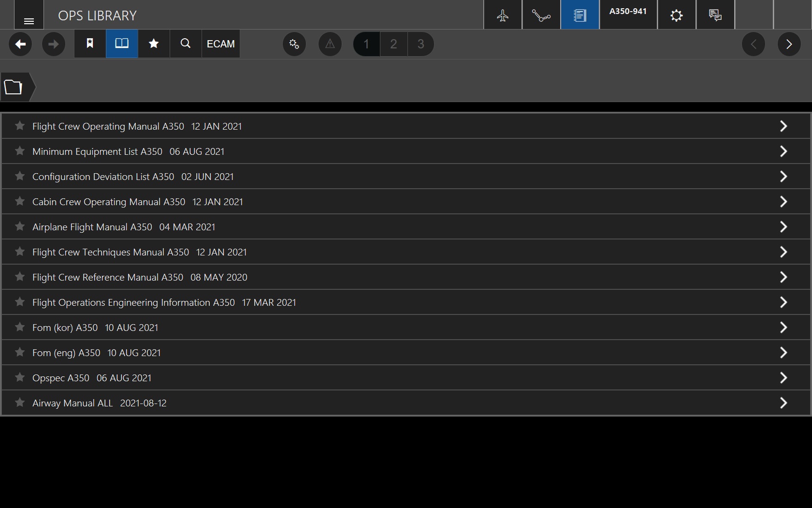
Task: Open Fom (eng) A350 document
Action: 406,353
